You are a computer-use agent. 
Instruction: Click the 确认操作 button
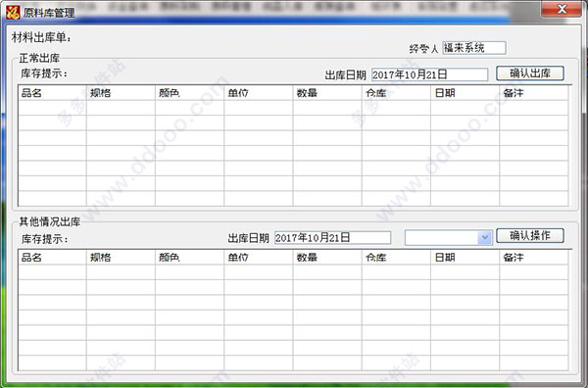(530, 236)
